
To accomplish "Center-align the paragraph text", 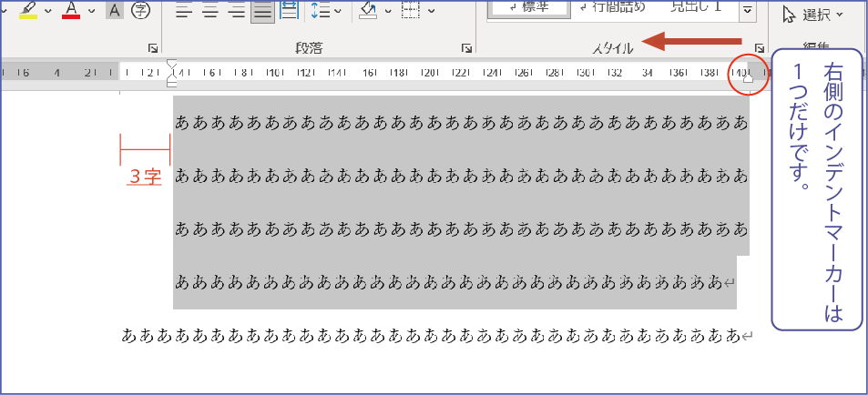I will [210, 12].
